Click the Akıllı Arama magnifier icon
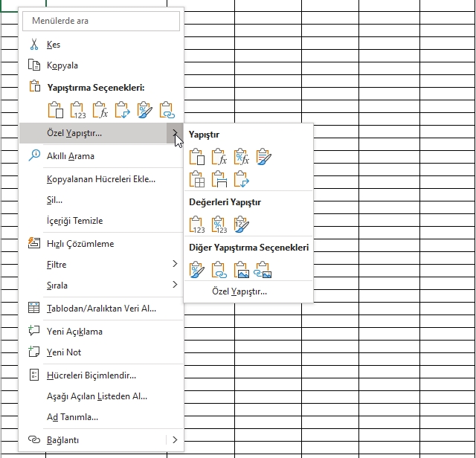The height and width of the screenshot is (458, 476). coord(34,155)
